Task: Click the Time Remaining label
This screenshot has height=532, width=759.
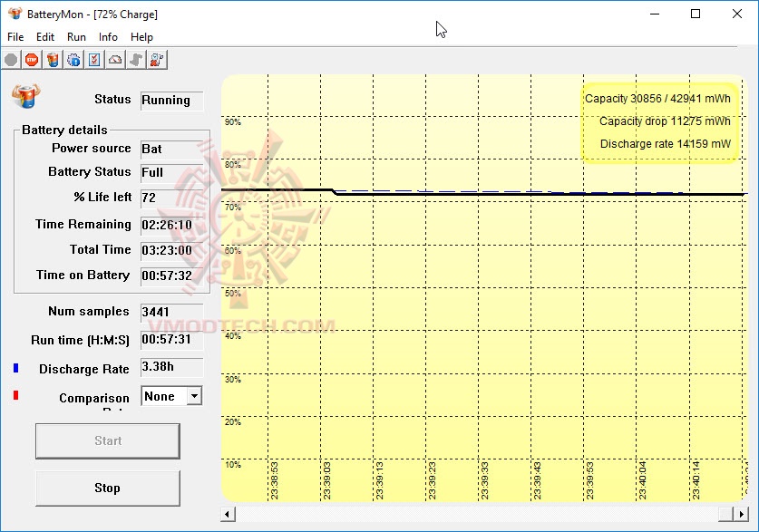Action: coord(83,225)
